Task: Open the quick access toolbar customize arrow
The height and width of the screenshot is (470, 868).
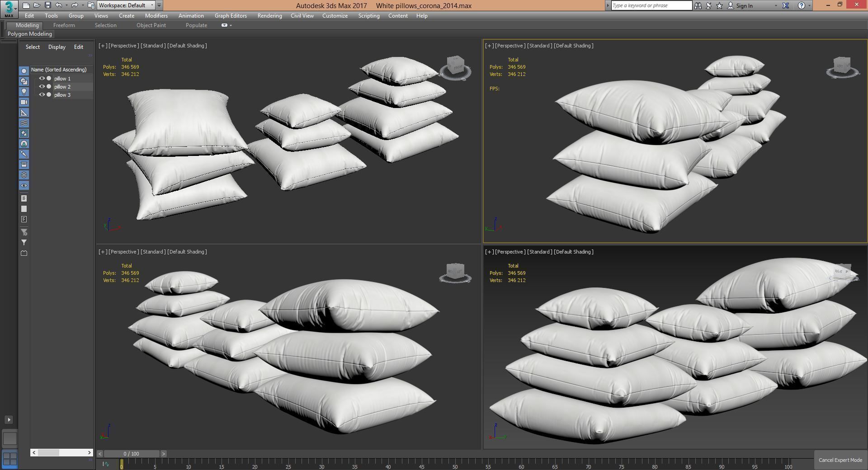Action: point(159,5)
